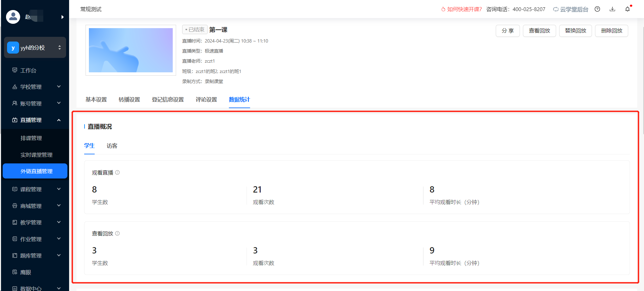Click the 鹰眼 sidebar icon
The image size is (644, 291).
[x=15, y=272]
